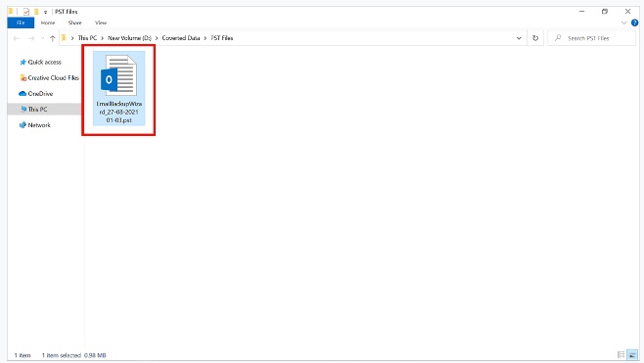Switch to the View ribbon tab
644x363 pixels.
click(101, 23)
